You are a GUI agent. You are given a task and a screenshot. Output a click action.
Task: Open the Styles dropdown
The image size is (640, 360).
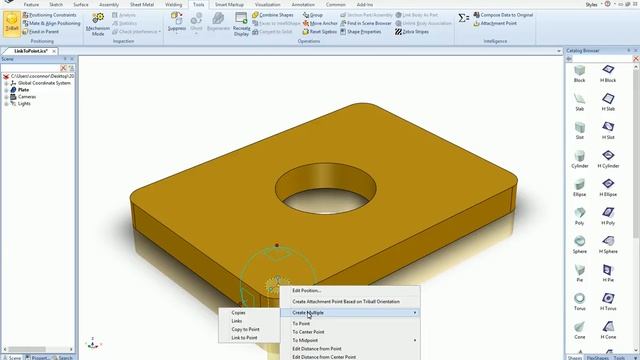tap(593, 4)
